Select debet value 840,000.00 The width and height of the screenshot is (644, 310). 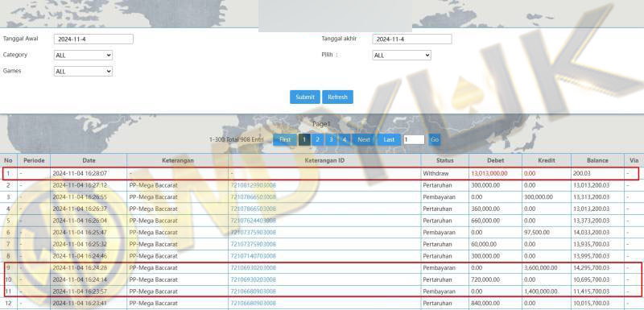485,304
